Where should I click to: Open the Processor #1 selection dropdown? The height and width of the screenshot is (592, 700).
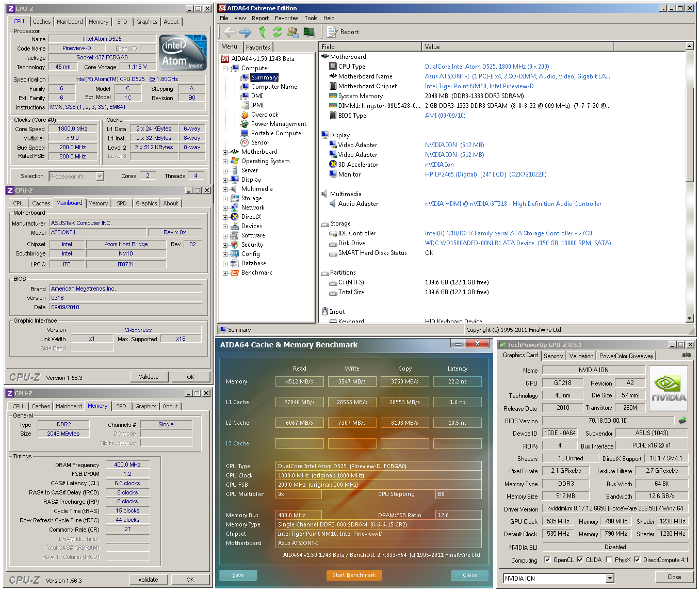coord(100,177)
